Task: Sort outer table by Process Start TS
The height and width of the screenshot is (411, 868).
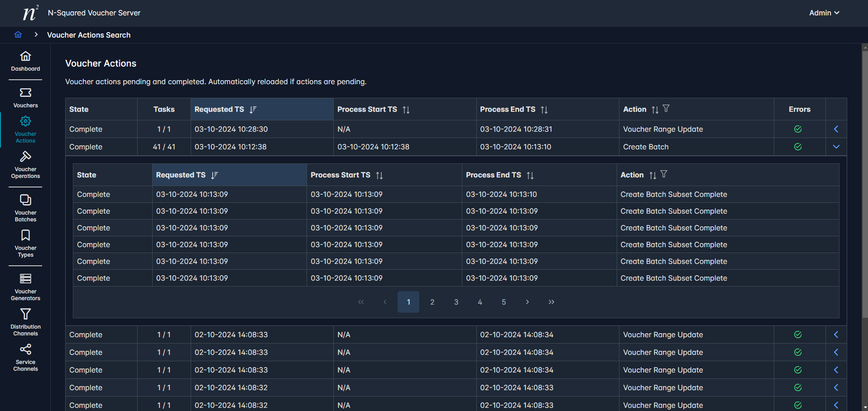Action: [x=406, y=110]
